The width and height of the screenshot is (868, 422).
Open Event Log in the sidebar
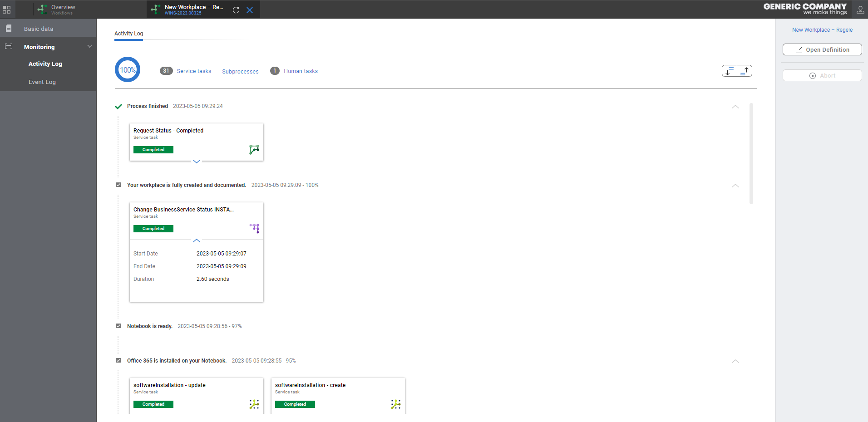click(42, 82)
